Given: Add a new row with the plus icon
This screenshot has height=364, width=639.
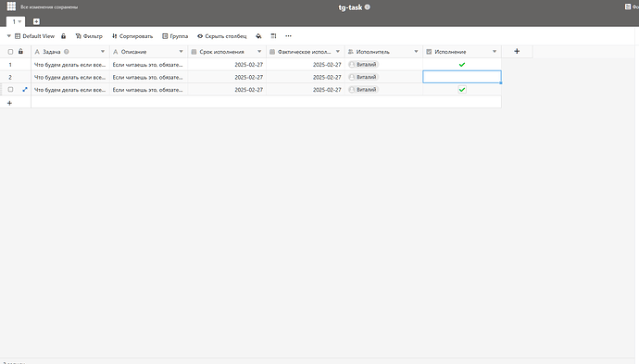Looking at the screenshot, I should pyautogui.click(x=10, y=103).
